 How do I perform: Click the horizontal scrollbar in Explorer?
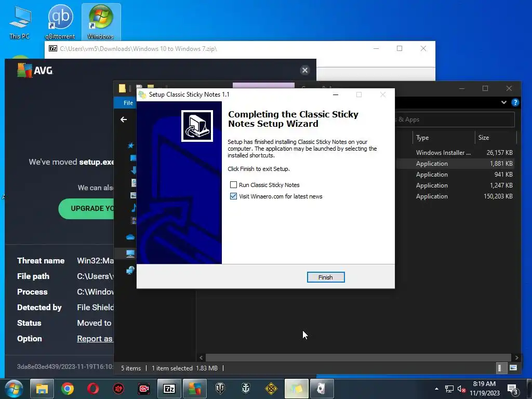(358, 357)
